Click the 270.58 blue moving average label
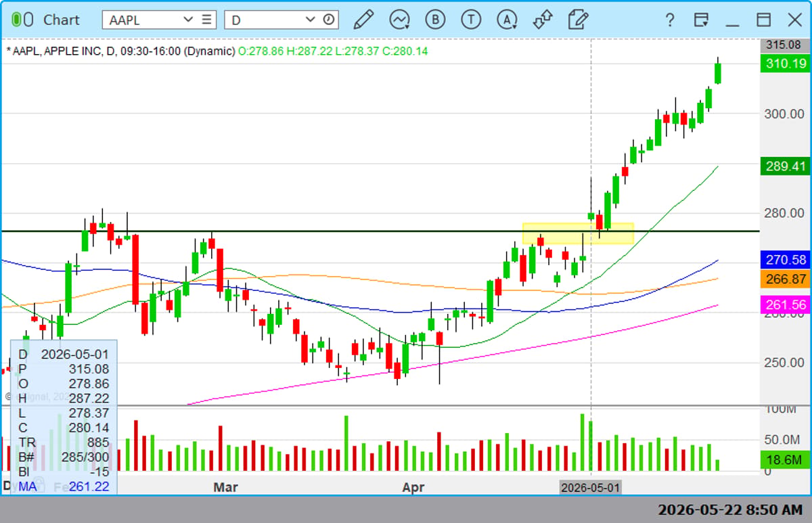The image size is (812, 523). pyautogui.click(x=785, y=259)
